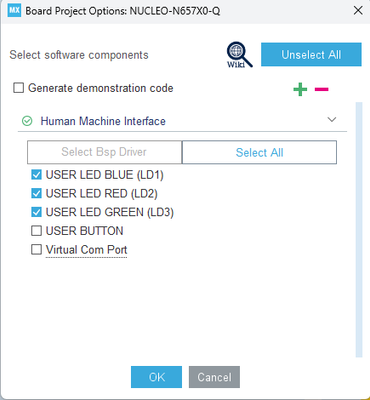Viewport: 370px width, 400px height.
Task: Click the Cancel button
Action: pyautogui.click(x=214, y=377)
